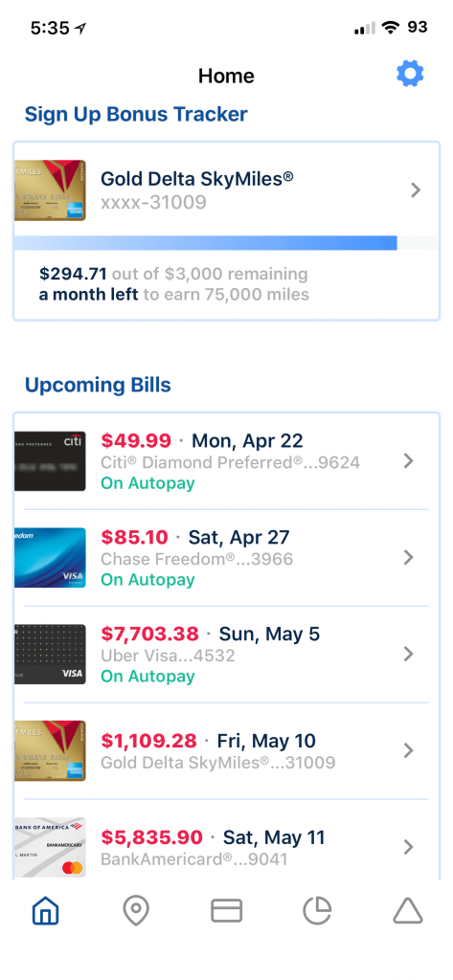Viewport: 453px width, 980px height.
Task: Open the location pin tab
Action: [x=136, y=911]
